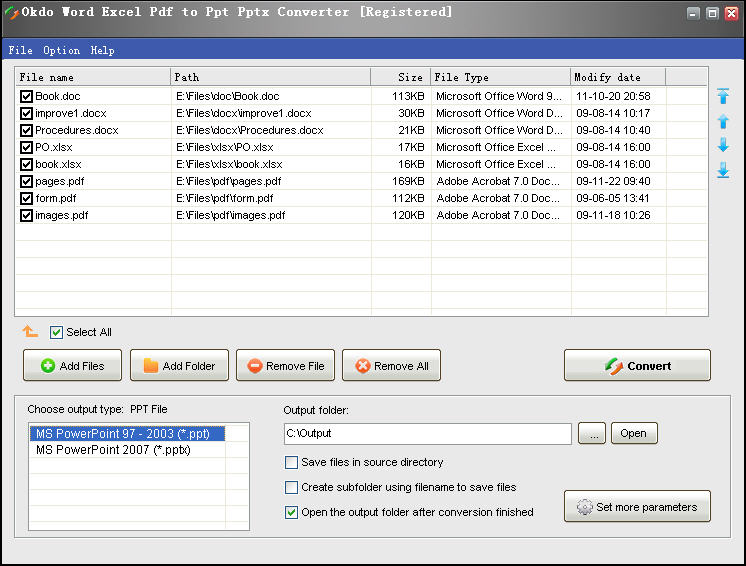Image resolution: width=746 pixels, height=566 pixels.
Task: Click the Add Files button
Action: [72, 365]
